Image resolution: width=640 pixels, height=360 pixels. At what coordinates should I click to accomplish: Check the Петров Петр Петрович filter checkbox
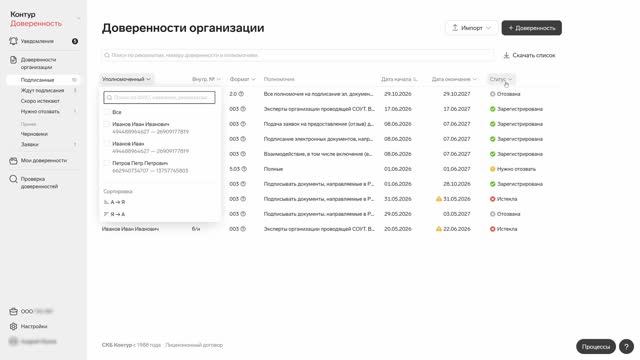(x=107, y=163)
